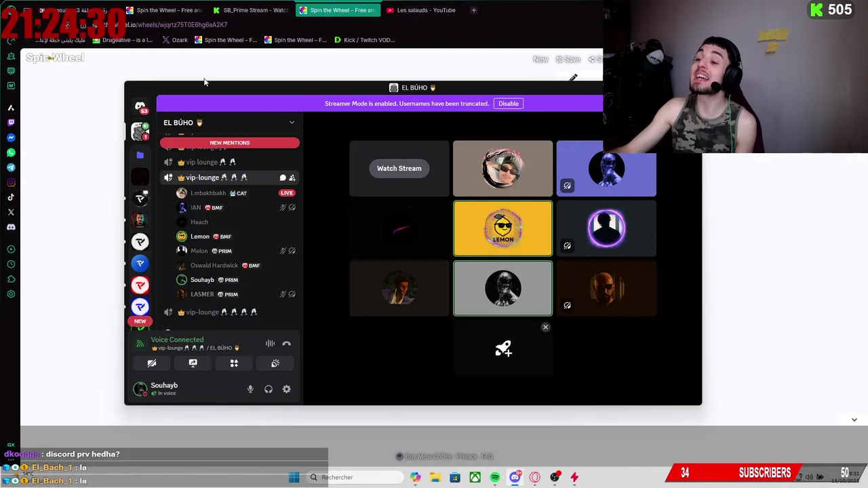Open FAQ footer link
The image size is (868, 488).
[x=487, y=457]
